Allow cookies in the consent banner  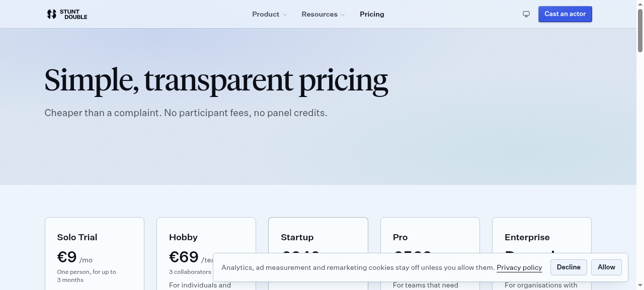tap(606, 267)
